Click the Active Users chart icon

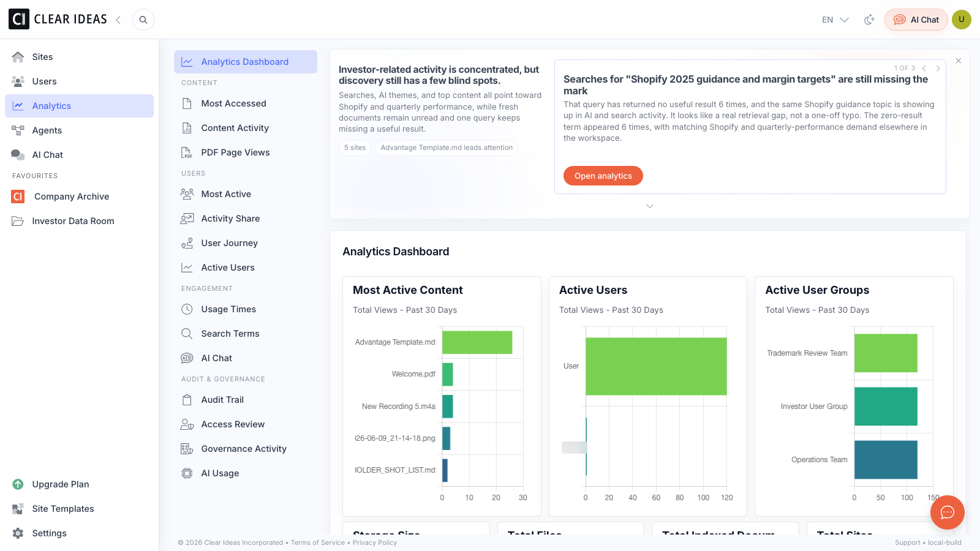[x=187, y=268]
